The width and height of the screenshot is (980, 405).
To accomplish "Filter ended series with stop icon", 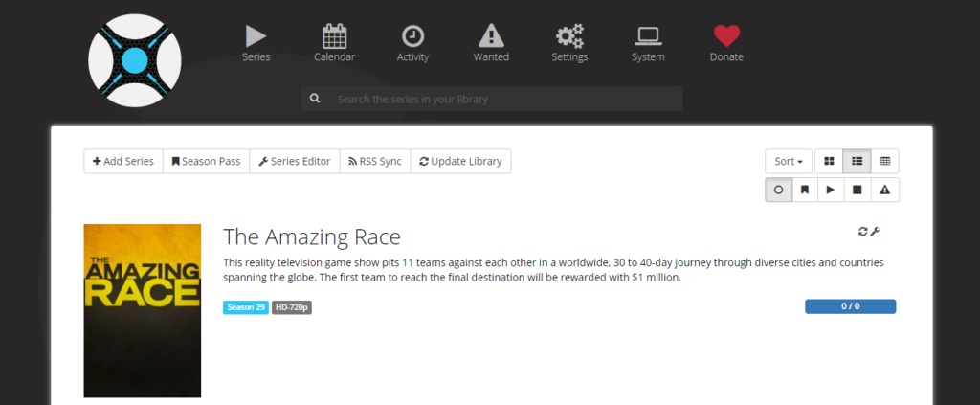I will point(857,190).
